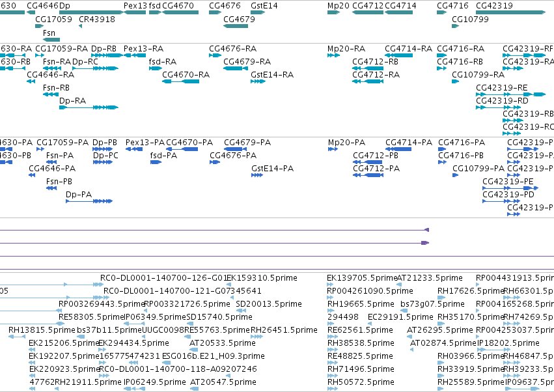Click the CG4714 gene label
554x392 pixels.
(400, 6)
